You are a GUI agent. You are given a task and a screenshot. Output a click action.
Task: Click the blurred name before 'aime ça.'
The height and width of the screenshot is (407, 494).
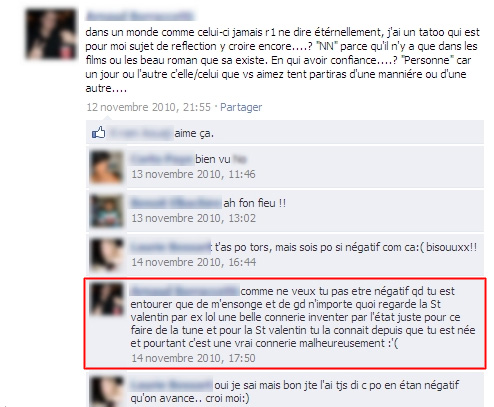(141, 133)
